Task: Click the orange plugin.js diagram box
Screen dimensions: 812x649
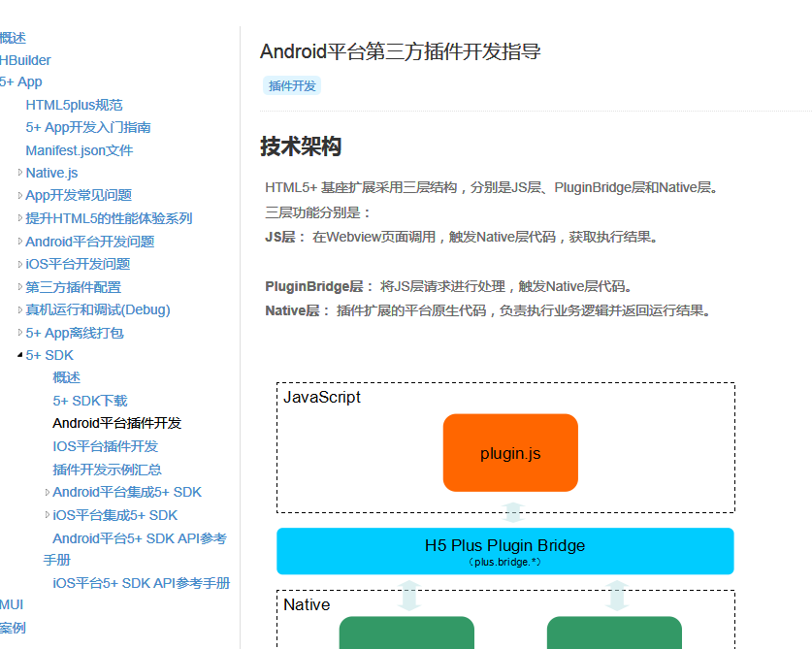Action: point(510,453)
